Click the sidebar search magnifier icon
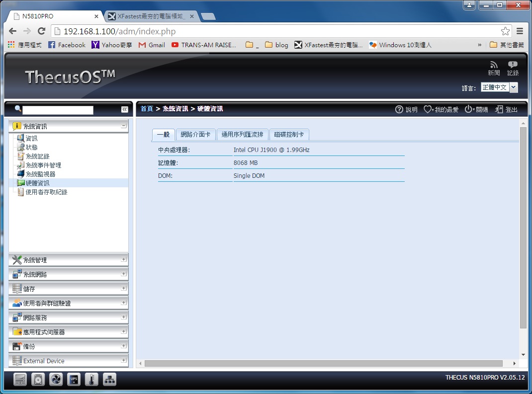Screen dimensions: 532x394 pos(18,108)
